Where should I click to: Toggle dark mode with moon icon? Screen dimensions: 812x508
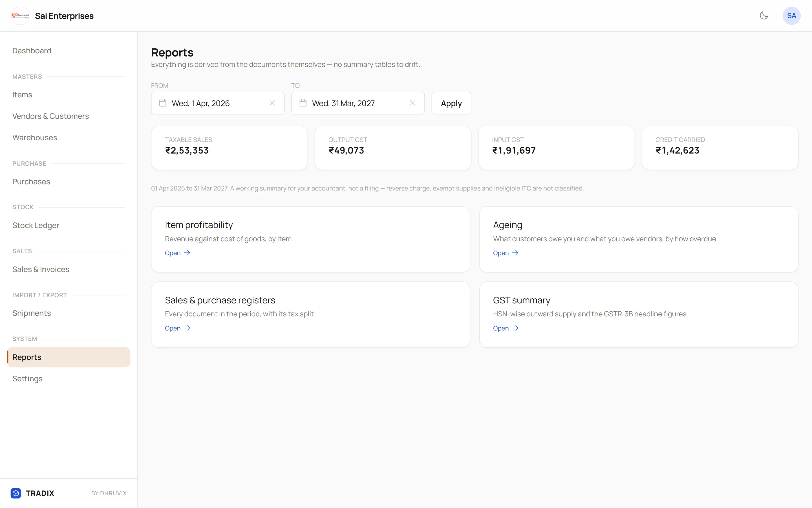pyautogui.click(x=764, y=16)
